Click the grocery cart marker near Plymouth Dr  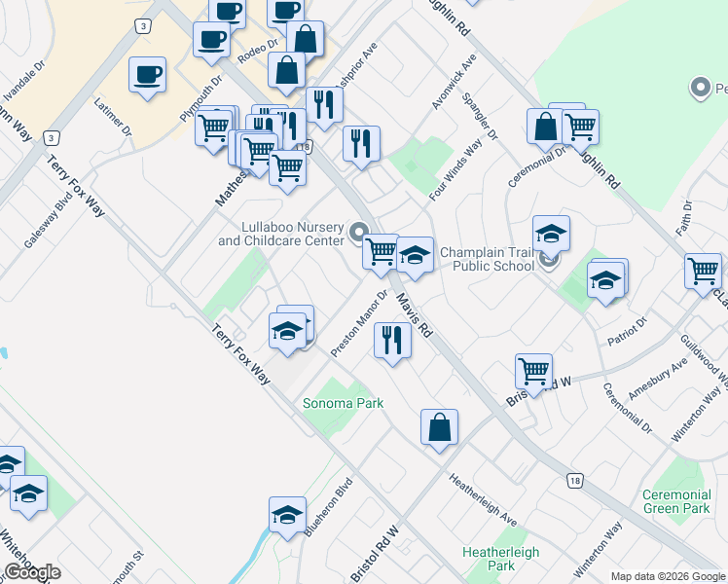(213, 131)
